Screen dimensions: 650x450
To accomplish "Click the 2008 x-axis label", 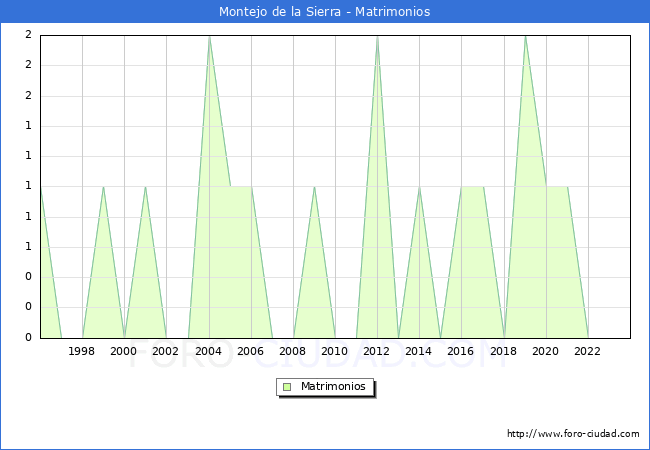I will click(x=293, y=351).
